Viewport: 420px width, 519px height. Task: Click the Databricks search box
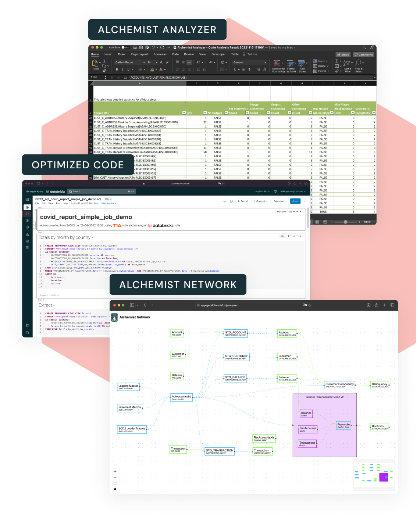click(x=102, y=192)
